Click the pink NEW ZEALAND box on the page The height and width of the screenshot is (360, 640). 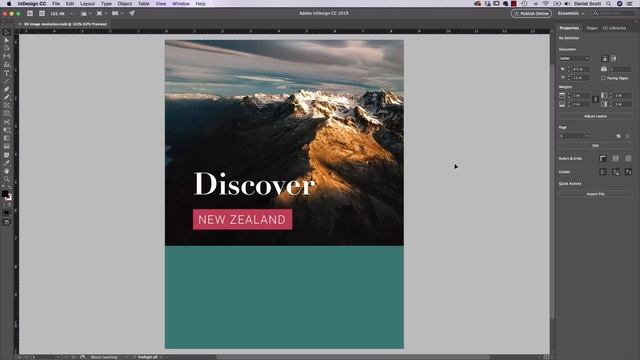pos(242,220)
